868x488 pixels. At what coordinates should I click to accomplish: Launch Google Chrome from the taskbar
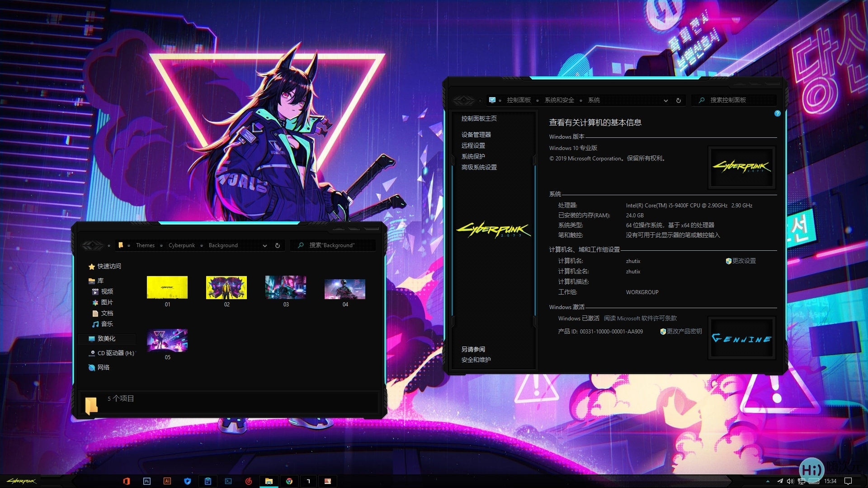click(289, 481)
